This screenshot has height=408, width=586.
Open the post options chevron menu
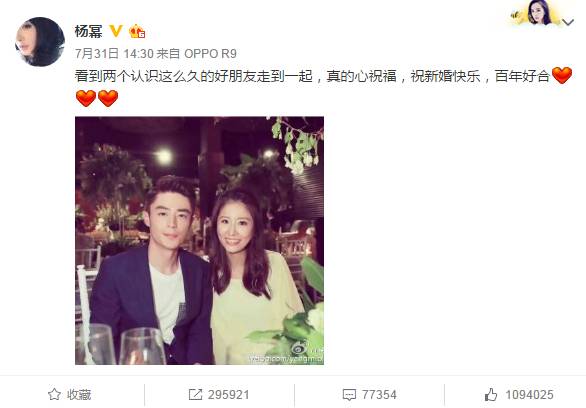568,22
